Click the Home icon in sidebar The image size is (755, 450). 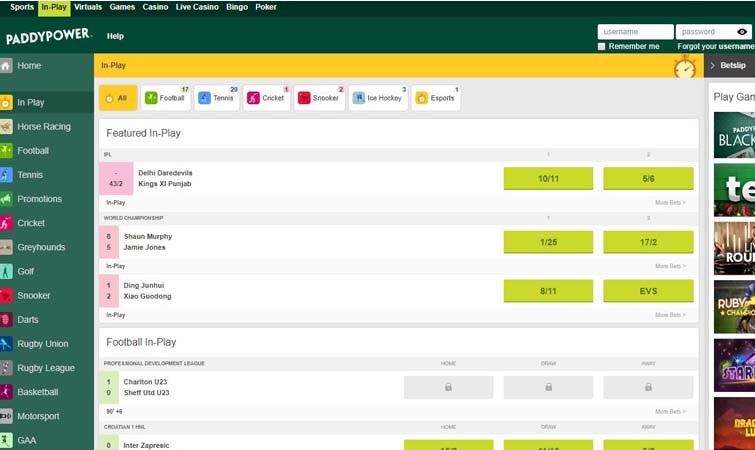pyautogui.click(x=7, y=66)
